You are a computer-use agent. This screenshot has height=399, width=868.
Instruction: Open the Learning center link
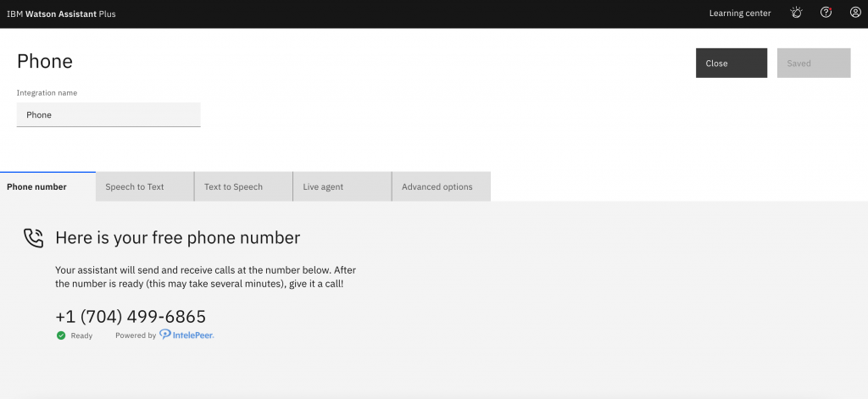pos(740,14)
